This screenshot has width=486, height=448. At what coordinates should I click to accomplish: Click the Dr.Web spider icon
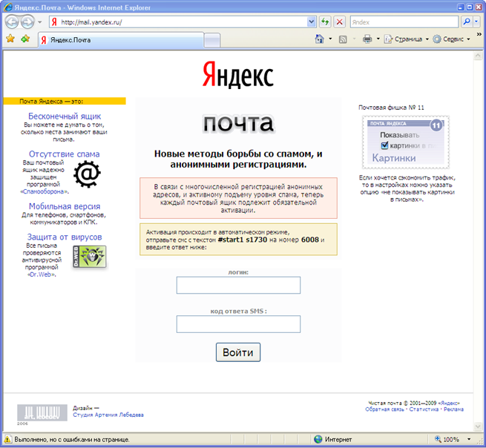click(x=90, y=257)
